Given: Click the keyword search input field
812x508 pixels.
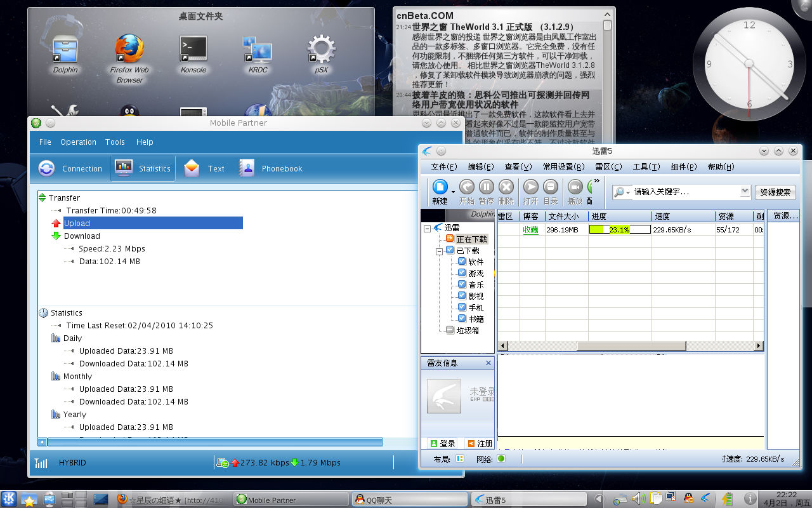Looking at the screenshot, I should [686, 191].
